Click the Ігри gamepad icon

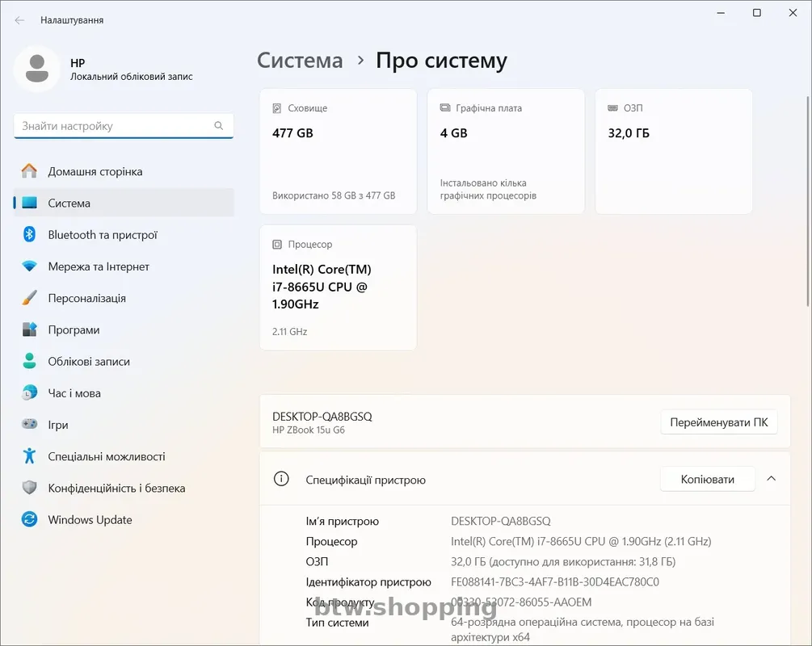tap(30, 425)
